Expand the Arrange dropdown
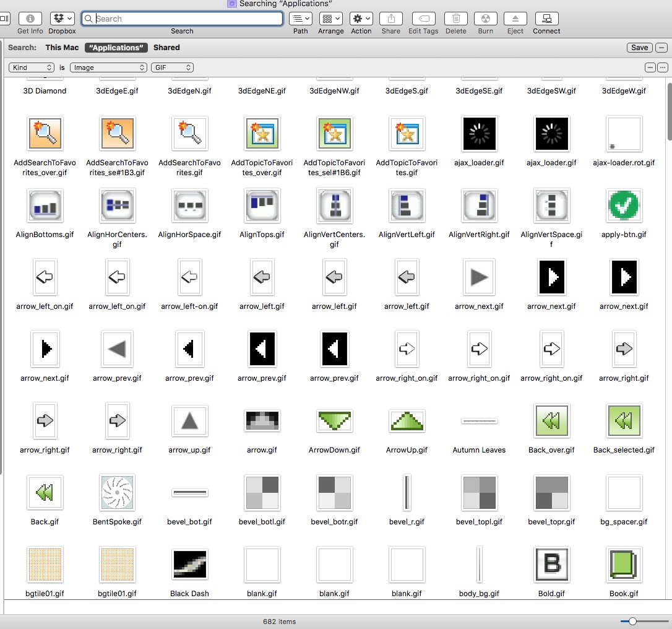Viewport: 672px width, 629px height. (331, 19)
